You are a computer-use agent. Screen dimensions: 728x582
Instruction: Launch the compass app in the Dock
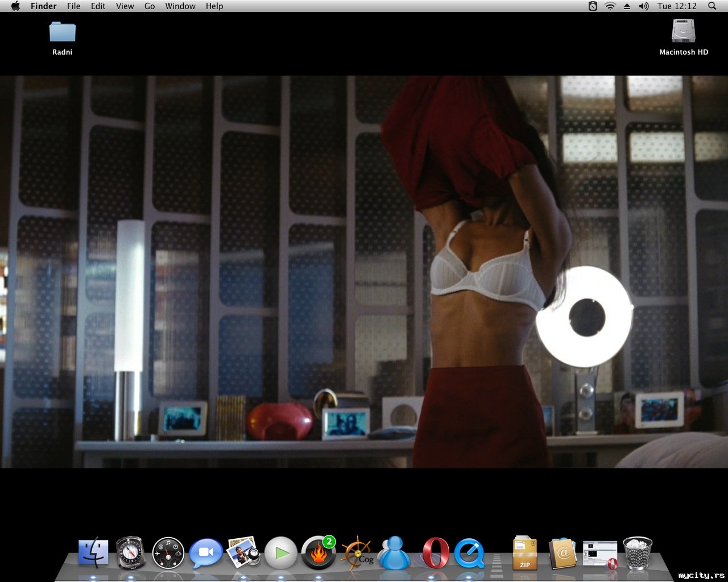(x=131, y=552)
